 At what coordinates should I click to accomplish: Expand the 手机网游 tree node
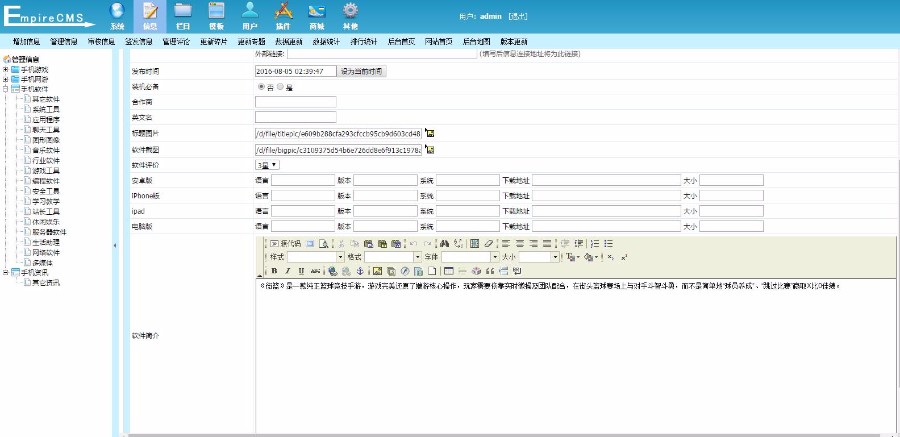point(6,79)
